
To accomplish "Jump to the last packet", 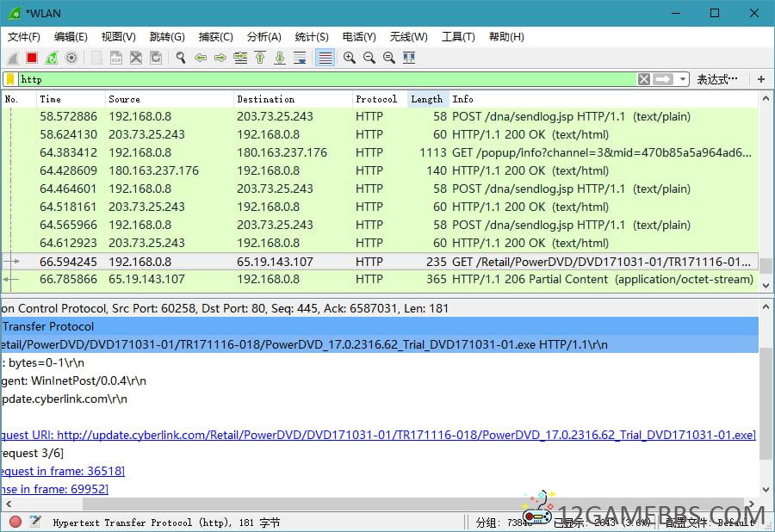I will tap(280, 58).
